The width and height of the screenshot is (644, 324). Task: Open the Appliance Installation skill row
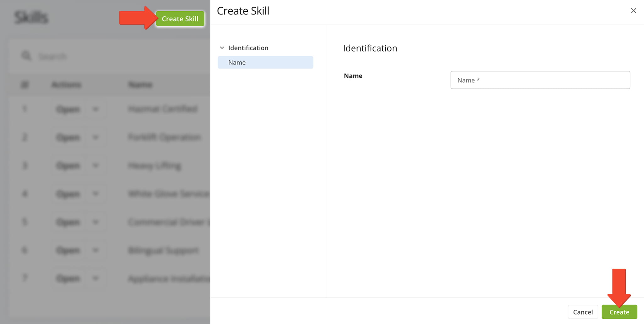click(68, 278)
